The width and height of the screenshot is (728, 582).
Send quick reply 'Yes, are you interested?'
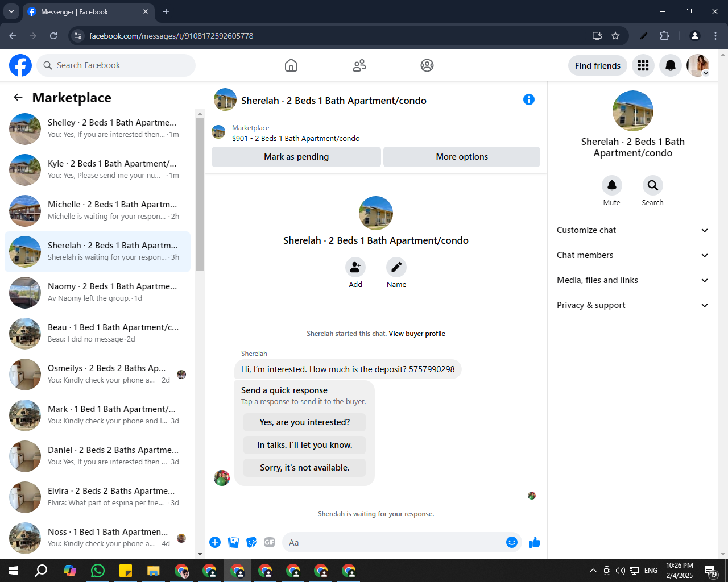[304, 422]
